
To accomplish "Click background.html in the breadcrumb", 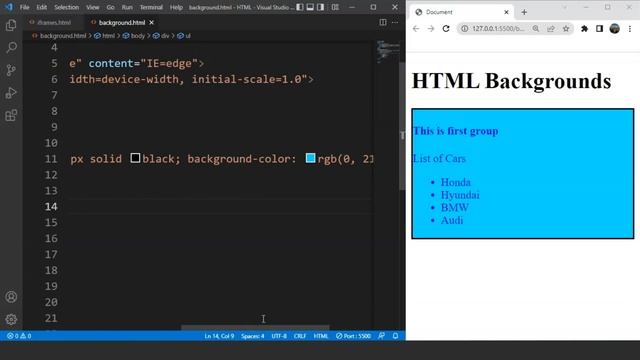I will [63, 36].
